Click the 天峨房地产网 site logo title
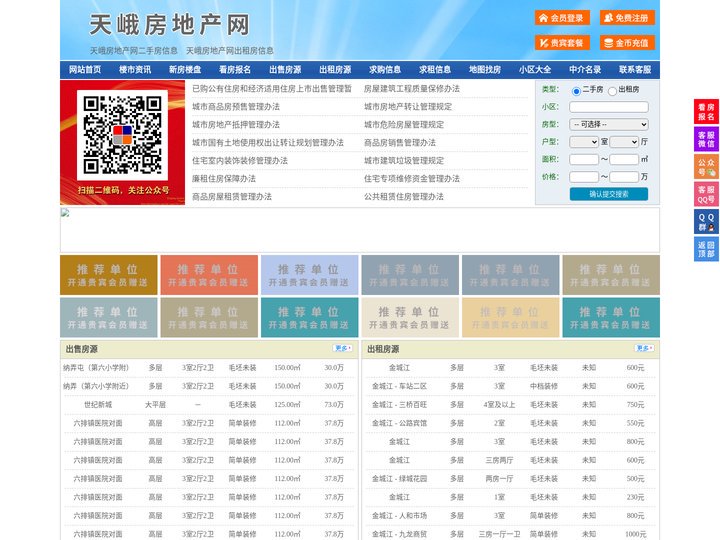Screen dimensions: 720x540 tap(169, 25)
